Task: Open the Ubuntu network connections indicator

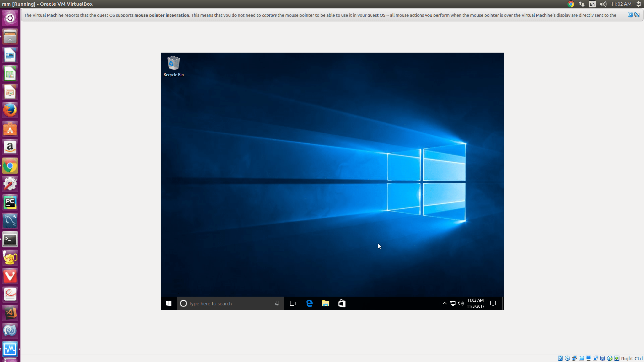Action: click(582, 4)
